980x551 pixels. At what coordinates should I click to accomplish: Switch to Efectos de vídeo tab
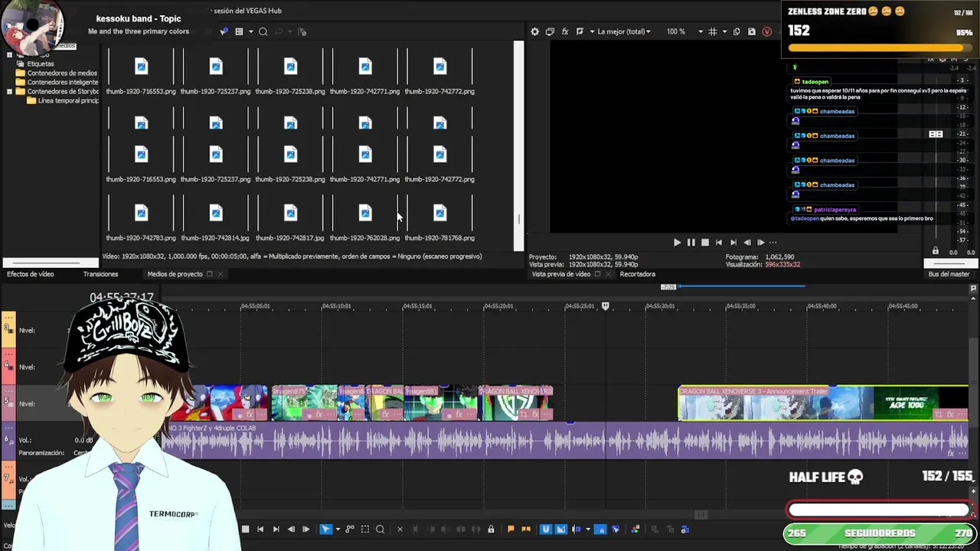click(x=30, y=274)
